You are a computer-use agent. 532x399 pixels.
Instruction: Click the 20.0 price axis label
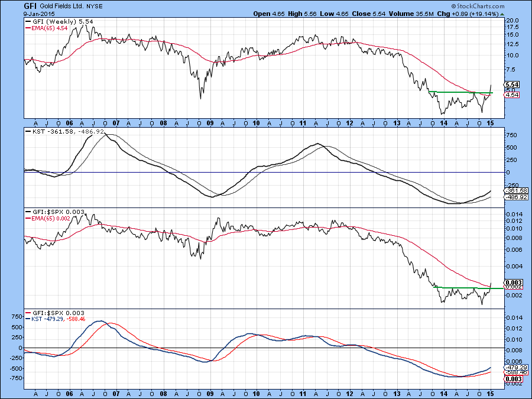(x=512, y=20)
